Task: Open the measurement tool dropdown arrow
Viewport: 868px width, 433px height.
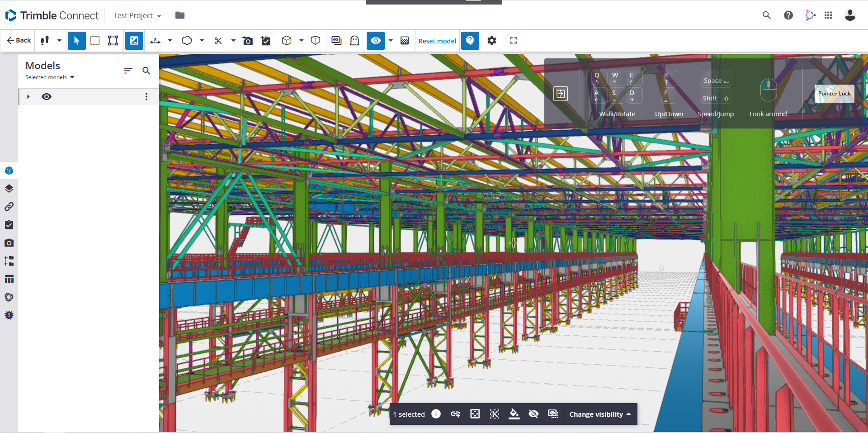Action: (x=170, y=41)
